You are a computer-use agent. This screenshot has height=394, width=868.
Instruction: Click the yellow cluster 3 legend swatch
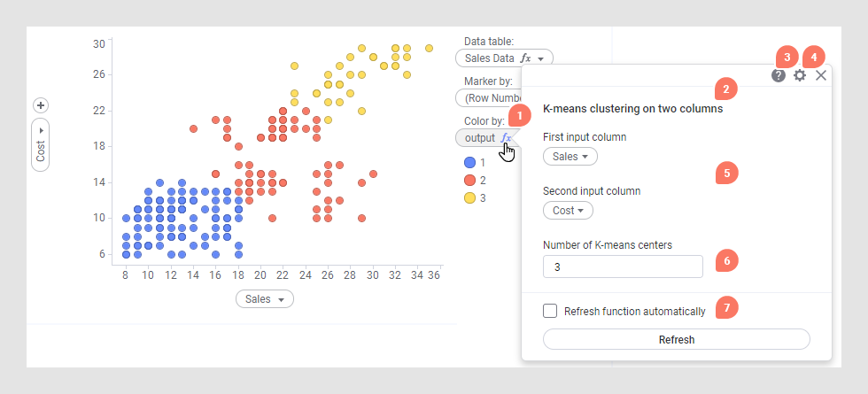[x=469, y=198]
